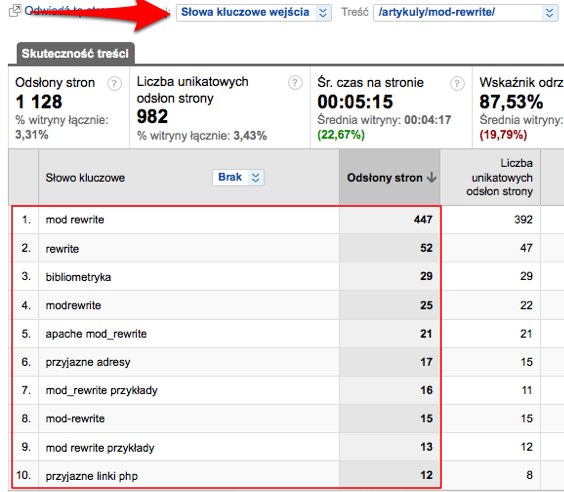
Task: Open the Słowa kluczowe wejścia dropdown
Action: tap(254, 12)
